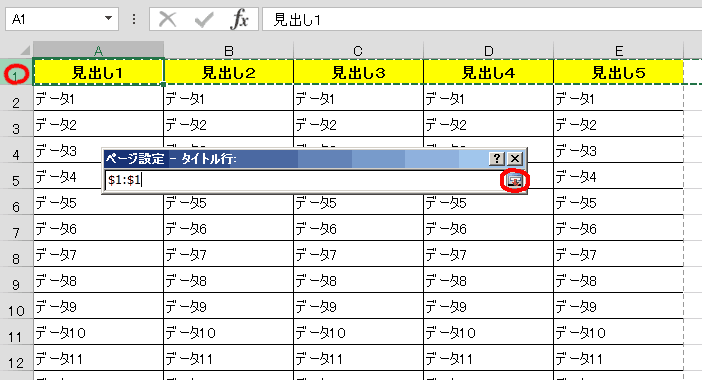
Task: Click データ1 cell in column C
Action: pos(359,98)
